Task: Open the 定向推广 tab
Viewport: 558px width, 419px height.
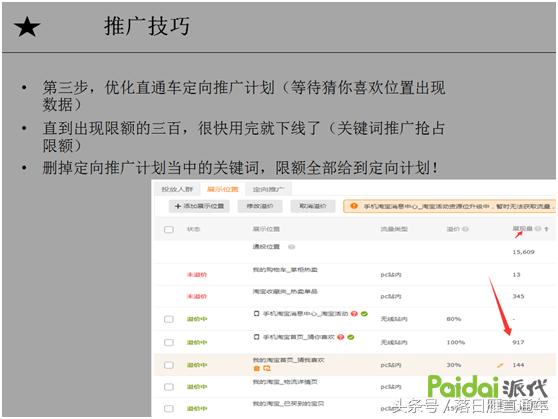Action: (x=269, y=189)
